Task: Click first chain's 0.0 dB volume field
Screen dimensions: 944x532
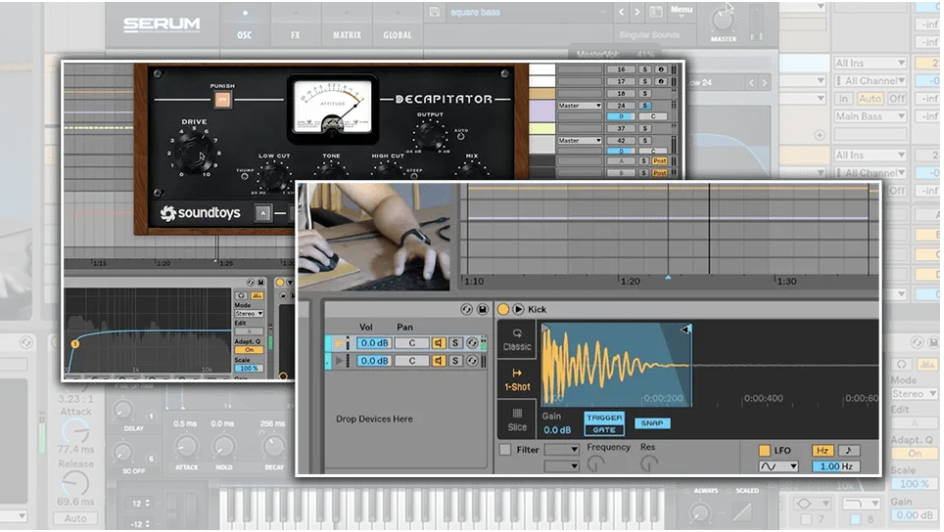Action: click(373, 343)
